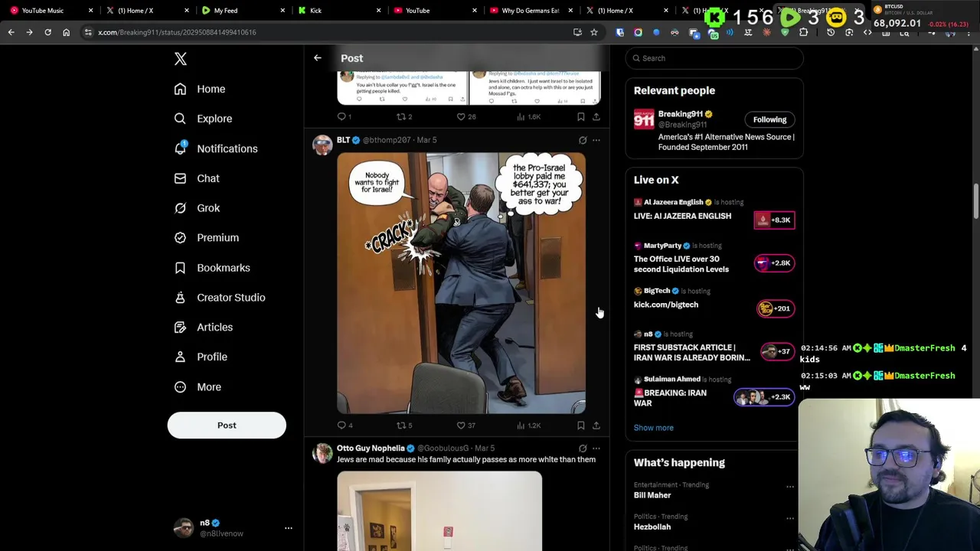Open Notifications in sidebar
The image size is (980, 551).
click(x=216, y=148)
